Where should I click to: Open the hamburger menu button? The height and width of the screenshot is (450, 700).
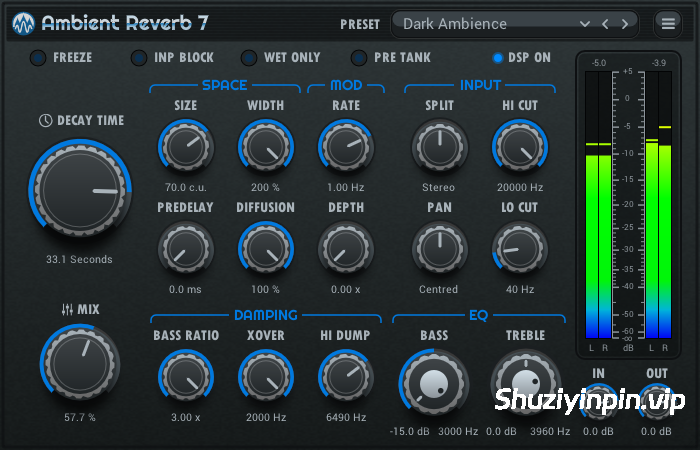pos(668,23)
